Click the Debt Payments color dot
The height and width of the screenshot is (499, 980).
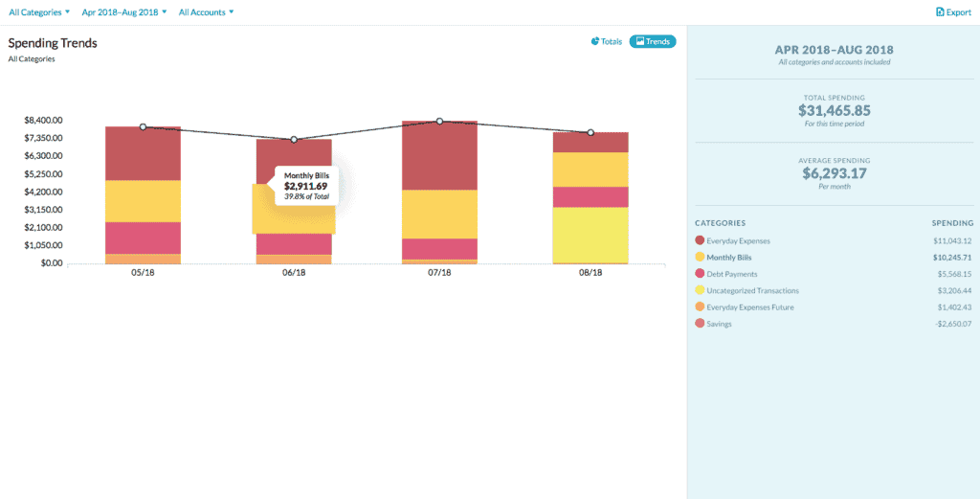pyautogui.click(x=700, y=273)
